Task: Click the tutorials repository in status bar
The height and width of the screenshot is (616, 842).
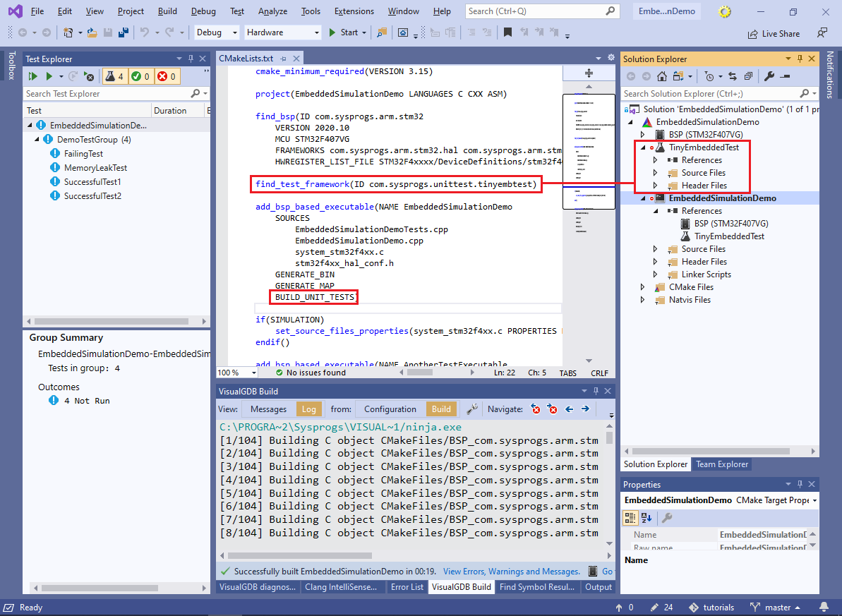Action: (711, 608)
